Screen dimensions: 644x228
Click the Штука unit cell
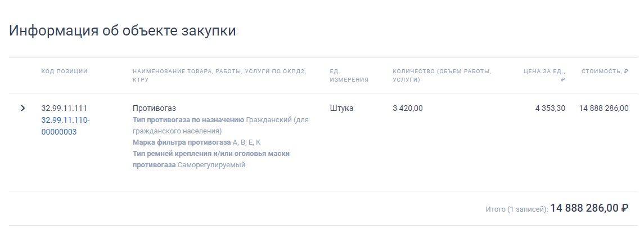click(x=341, y=109)
